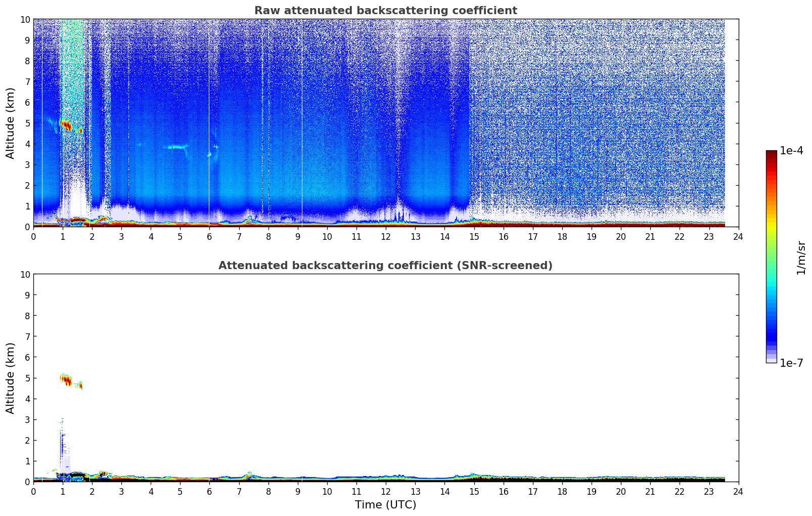The width and height of the screenshot is (812, 516).
Task: Pick the cyan middle section of colorbar
Action: (771, 288)
